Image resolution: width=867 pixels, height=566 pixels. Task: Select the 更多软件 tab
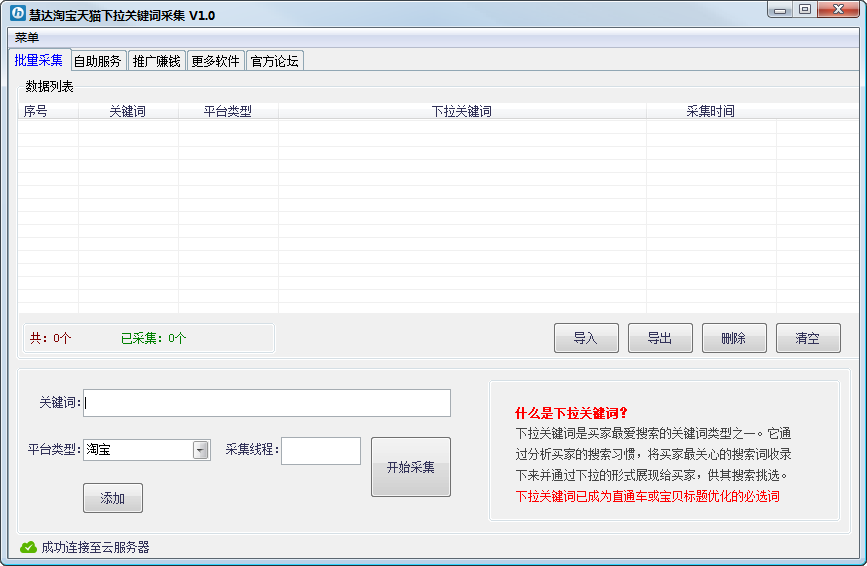215,61
